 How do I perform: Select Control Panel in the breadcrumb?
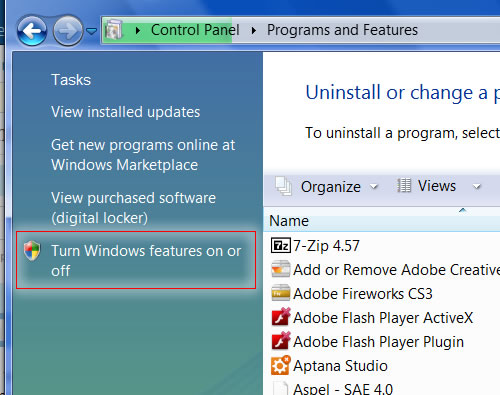195,30
